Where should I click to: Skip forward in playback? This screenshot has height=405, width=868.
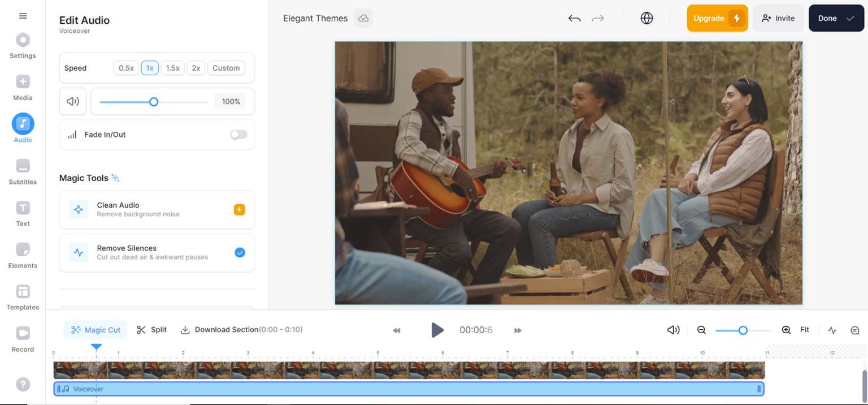[518, 330]
